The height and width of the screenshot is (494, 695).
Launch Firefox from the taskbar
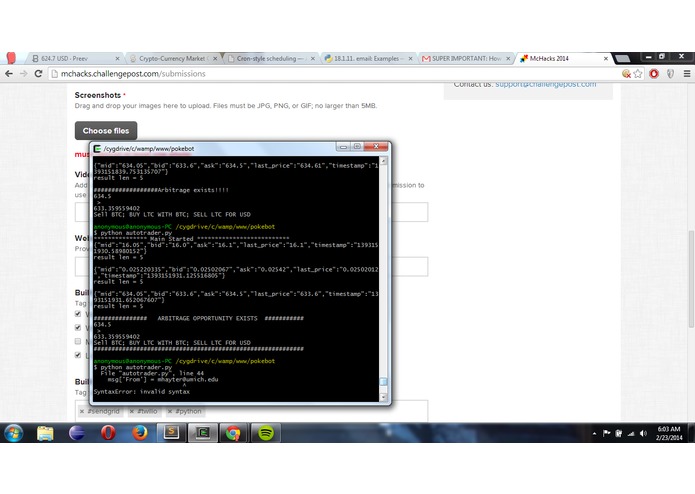pos(140,433)
